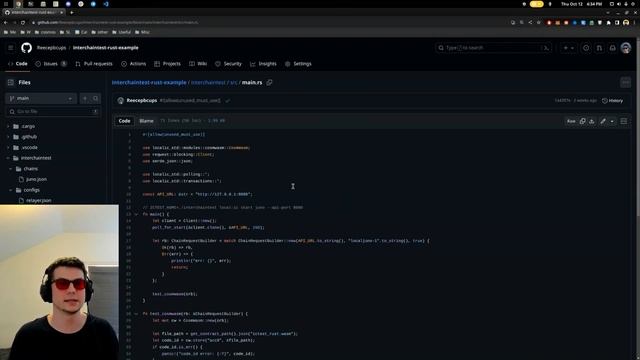The width and height of the screenshot is (640, 360).
Task: Switch to the Settings tab
Action: [x=298, y=64]
